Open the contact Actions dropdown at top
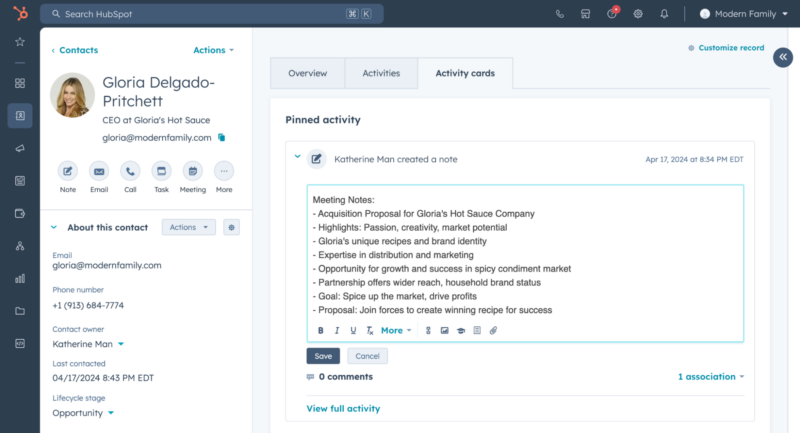800x433 pixels. tap(213, 50)
